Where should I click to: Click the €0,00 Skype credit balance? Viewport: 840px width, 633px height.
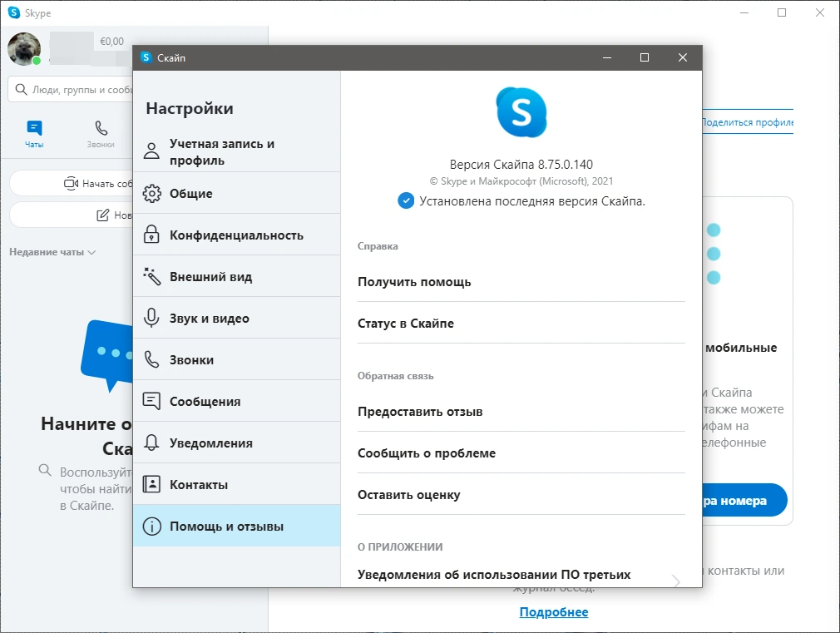[x=112, y=42]
